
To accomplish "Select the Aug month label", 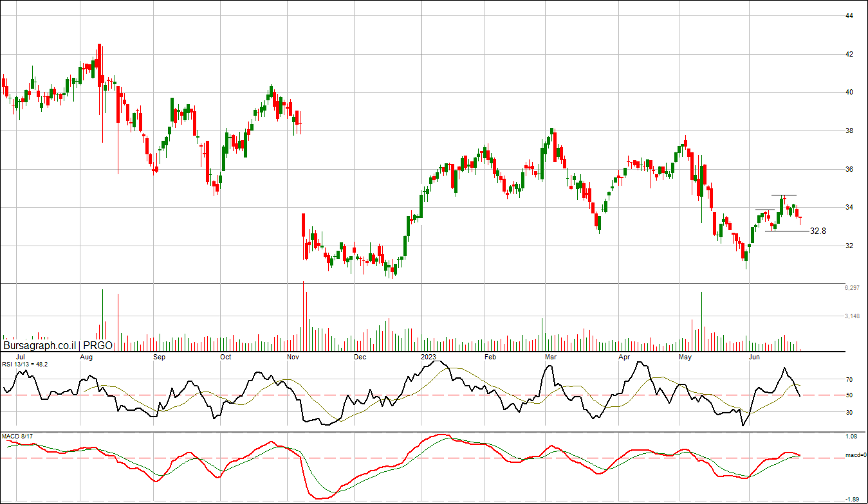I will pos(87,356).
